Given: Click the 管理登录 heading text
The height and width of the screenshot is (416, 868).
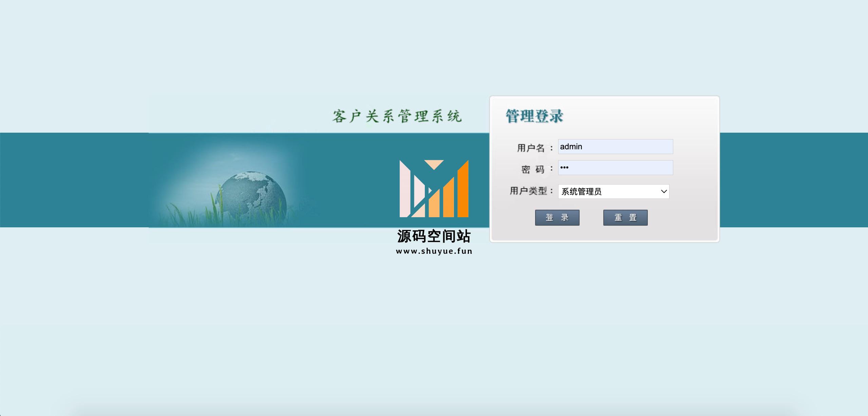Looking at the screenshot, I should [534, 116].
